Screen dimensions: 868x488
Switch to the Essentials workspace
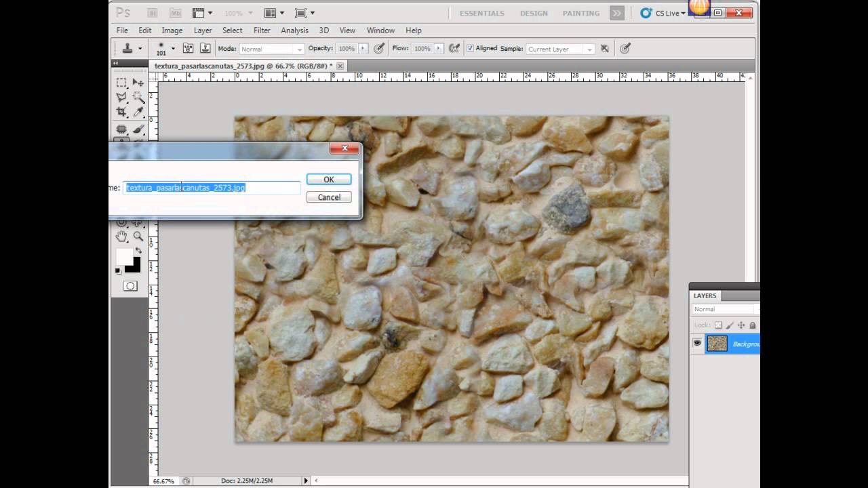482,13
